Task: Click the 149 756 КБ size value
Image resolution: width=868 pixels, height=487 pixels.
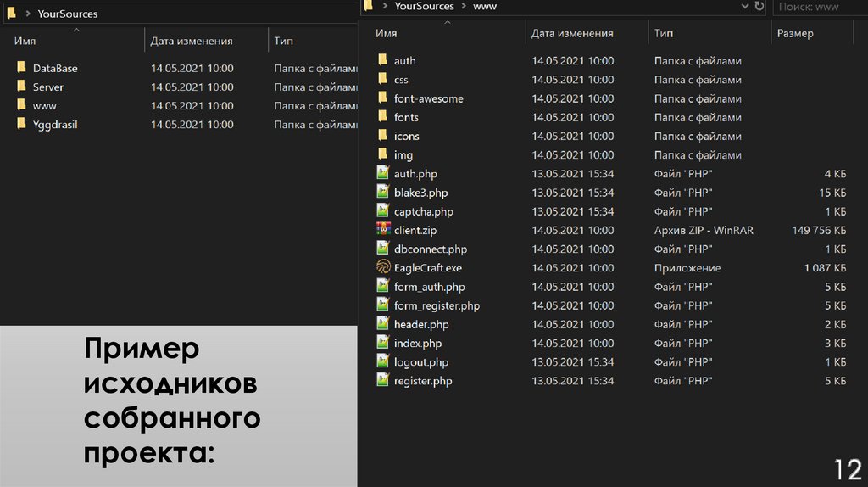Action: coord(819,230)
